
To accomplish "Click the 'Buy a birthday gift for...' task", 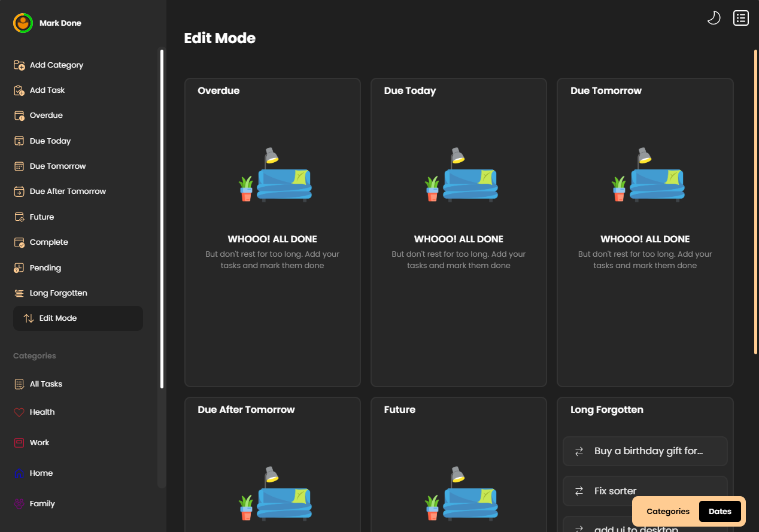I will pos(645,451).
